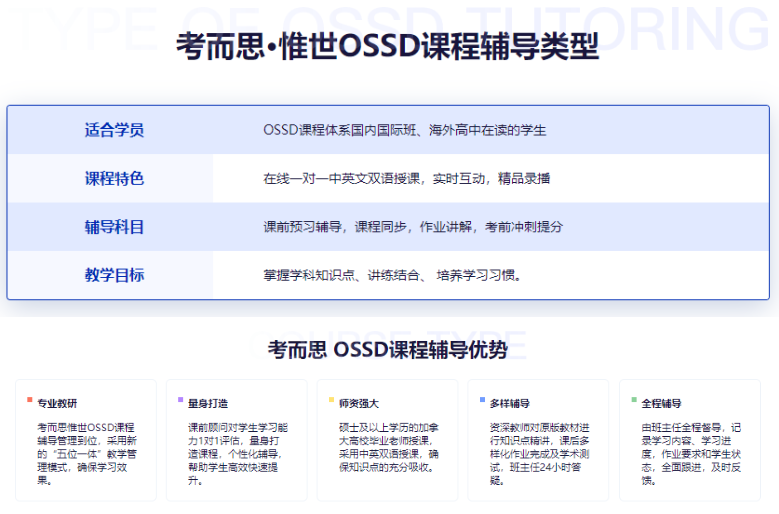Click description starting 考而思惟世OSSD课程辅导管理到位

[87, 454]
